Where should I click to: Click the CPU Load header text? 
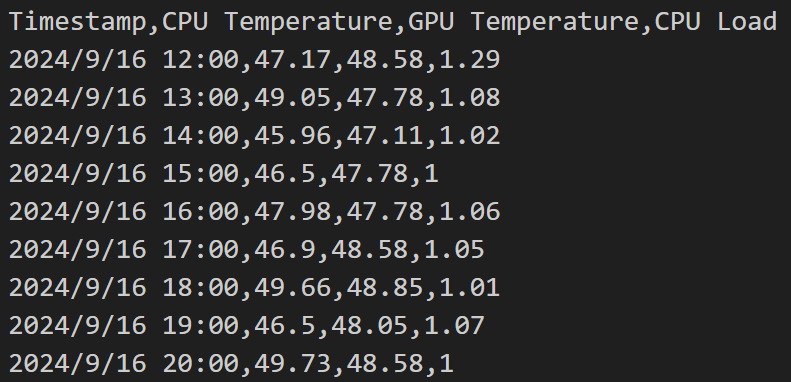[715, 22]
